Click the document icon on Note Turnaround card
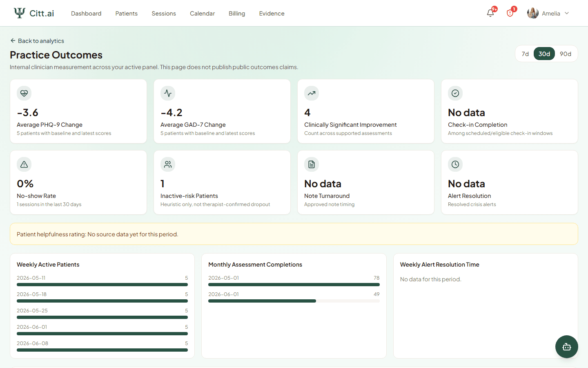 (x=312, y=164)
